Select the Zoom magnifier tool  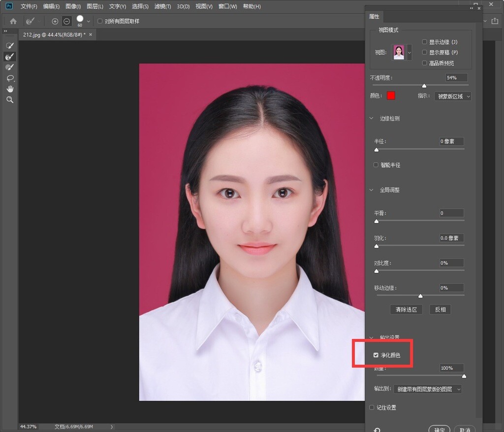coord(10,100)
